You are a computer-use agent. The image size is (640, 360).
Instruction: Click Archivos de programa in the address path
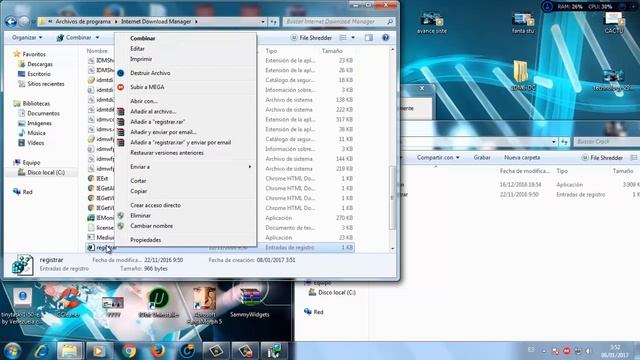[x=83, y=22]
